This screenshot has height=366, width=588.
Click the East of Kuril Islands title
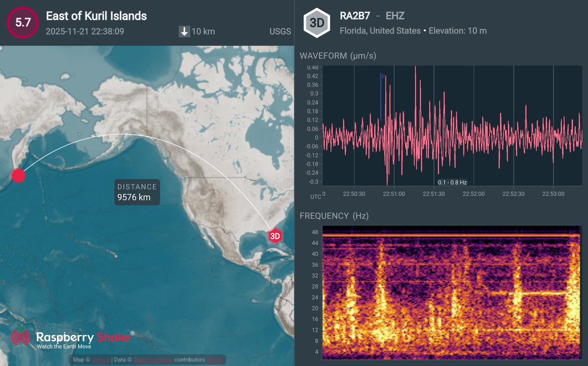point(96,16)
